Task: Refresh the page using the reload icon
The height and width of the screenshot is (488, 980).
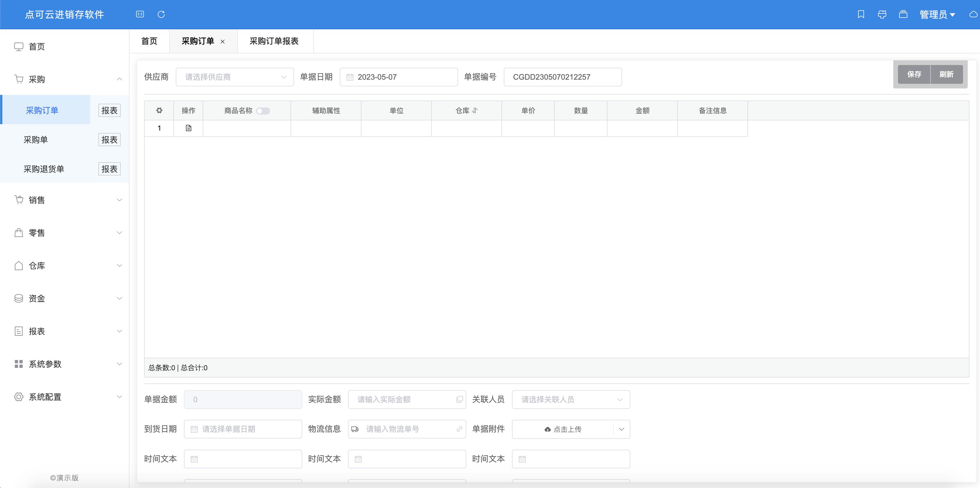Action: 161,14
